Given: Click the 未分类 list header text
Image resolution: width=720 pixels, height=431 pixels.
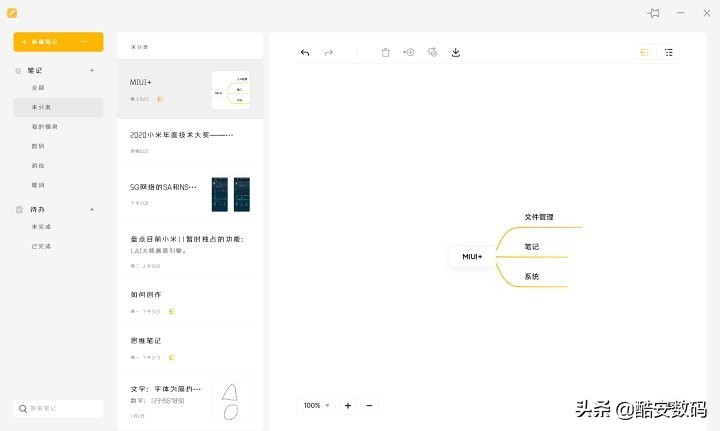Looking at the screenshot, I should 139,47.
